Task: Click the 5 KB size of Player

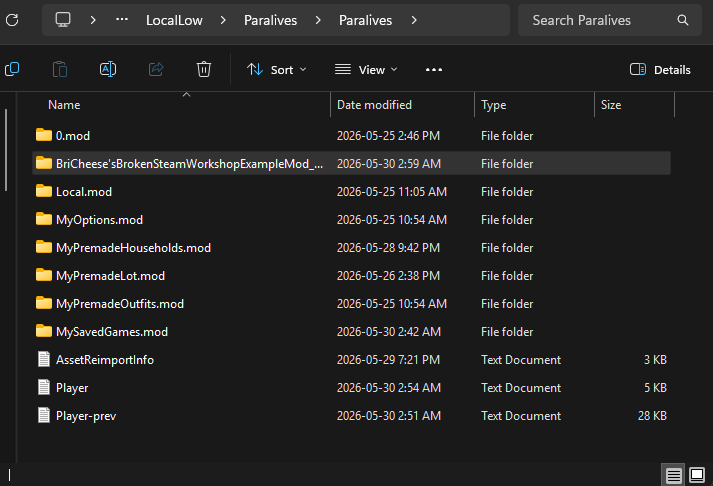Action: pos(655,388)
